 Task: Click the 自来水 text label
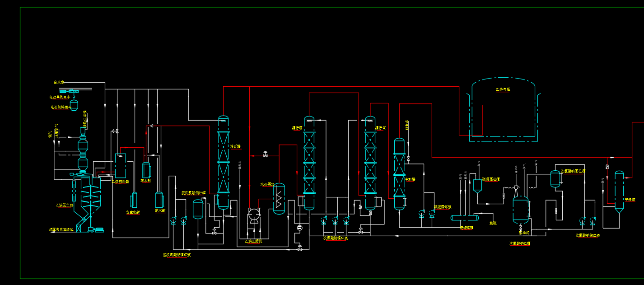59,82
